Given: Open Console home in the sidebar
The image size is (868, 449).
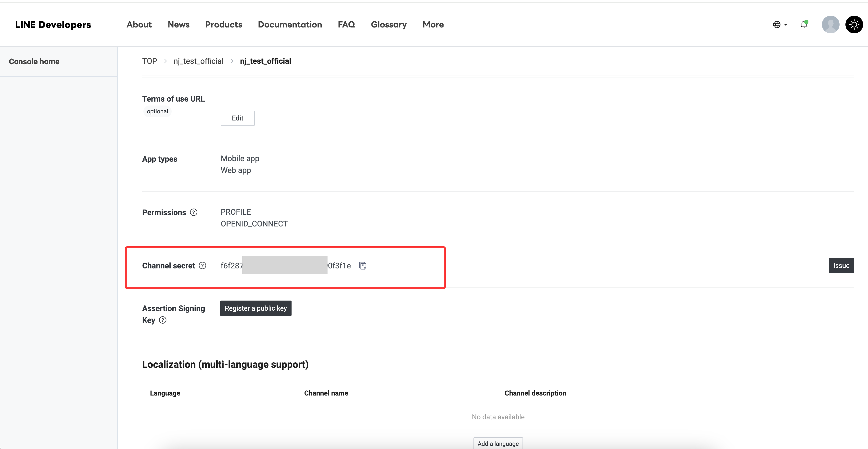Looking at the screenshot, I should (x=34, y=62).
